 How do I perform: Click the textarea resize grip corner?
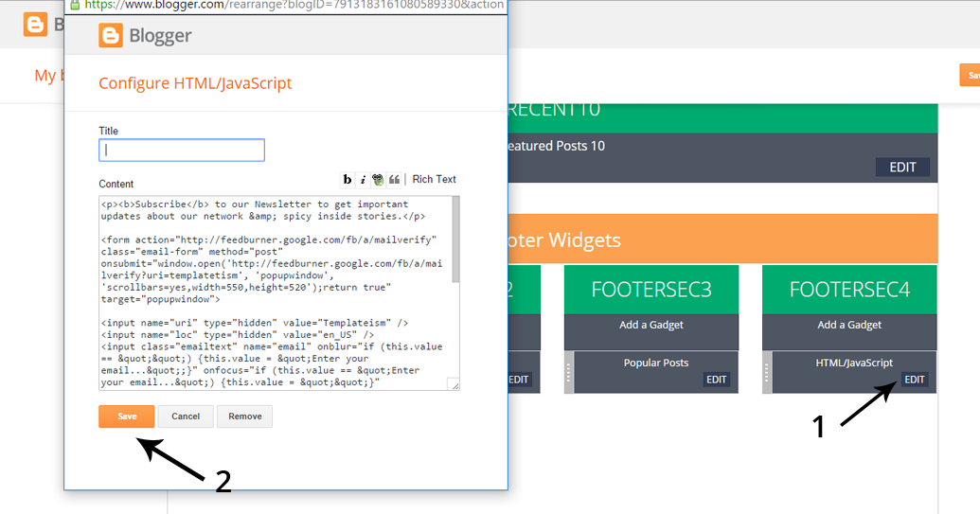click(x=455, y=385)
